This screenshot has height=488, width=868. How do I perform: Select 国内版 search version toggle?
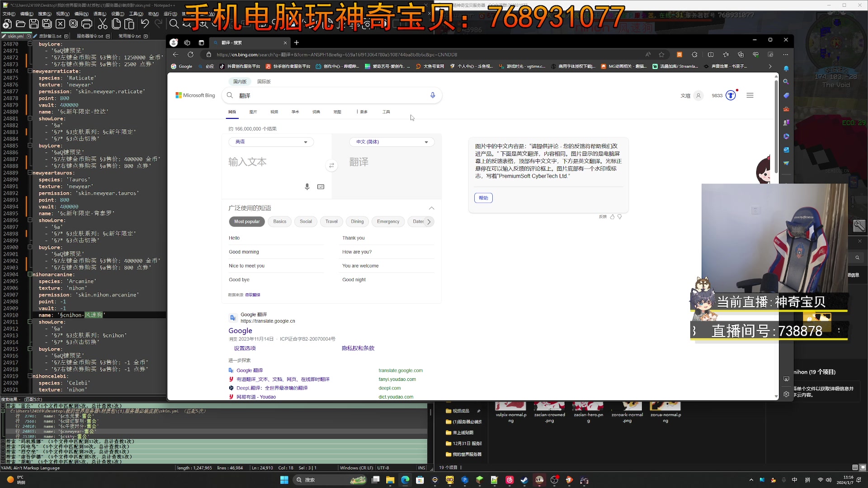(240, 82)
